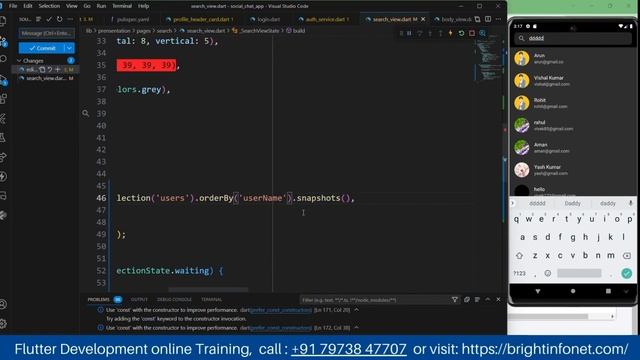This screenshot has height=360, width=640.
Task: Pause the debug session
Action: (409, 33)
